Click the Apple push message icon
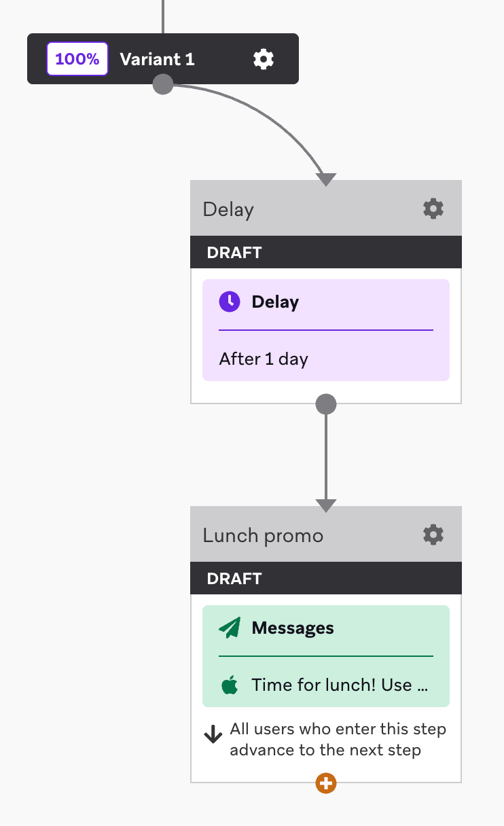Viewport: 504px width, 826px height. coord(230,685)
